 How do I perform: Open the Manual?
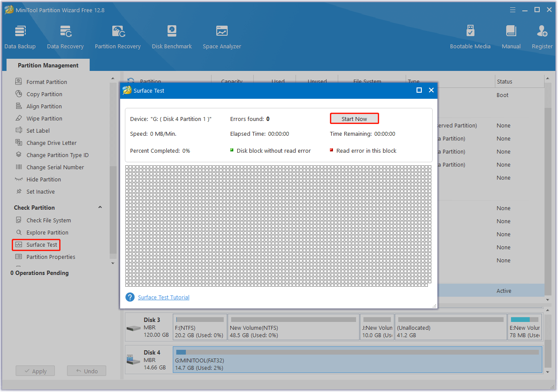[511, 37]
